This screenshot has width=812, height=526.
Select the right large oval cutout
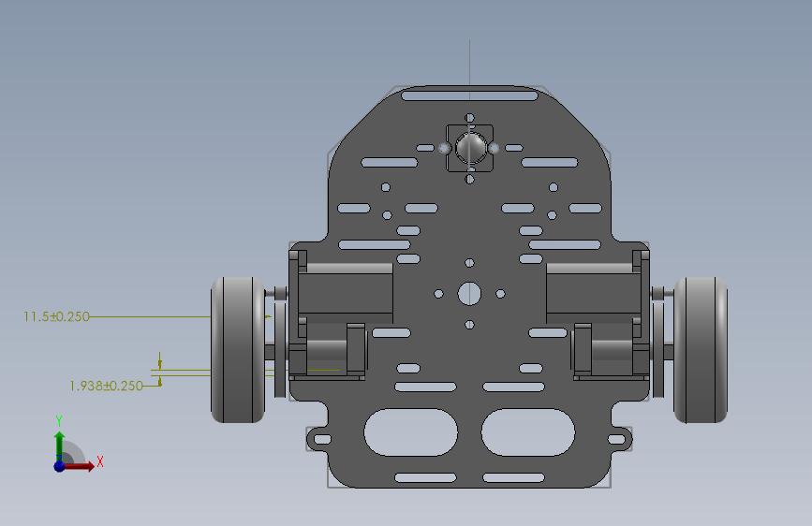coord(528,432)
